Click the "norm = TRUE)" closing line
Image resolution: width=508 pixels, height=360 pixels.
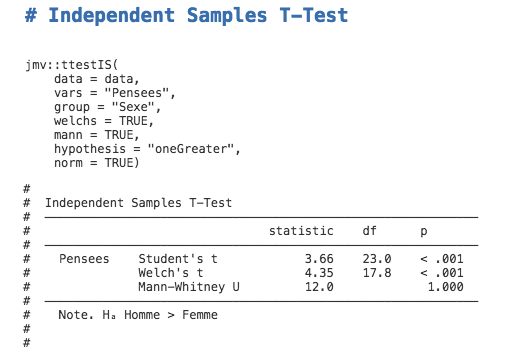click(97, 163)
